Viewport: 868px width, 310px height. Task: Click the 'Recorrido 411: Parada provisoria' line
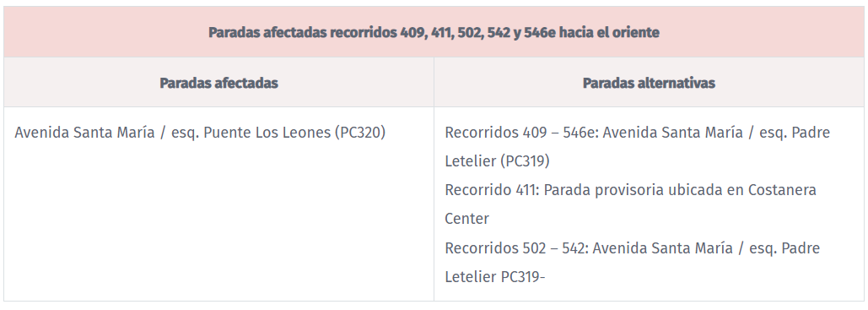click(630, 190)
